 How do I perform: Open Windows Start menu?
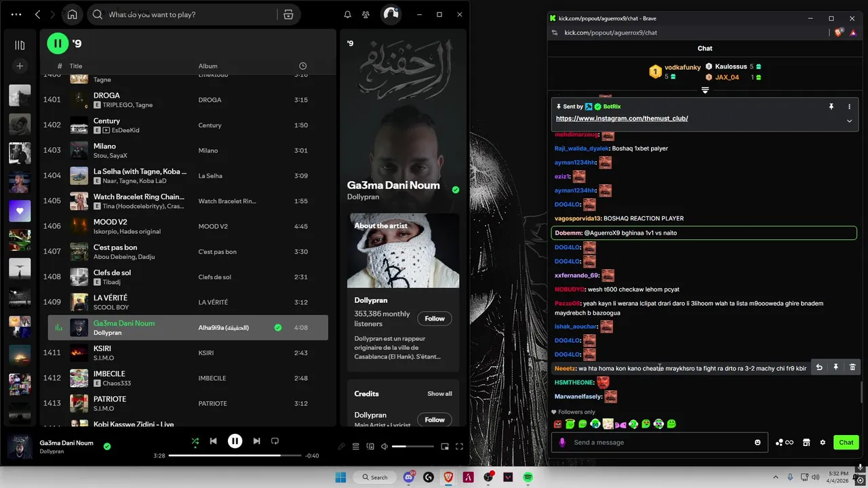340,477
